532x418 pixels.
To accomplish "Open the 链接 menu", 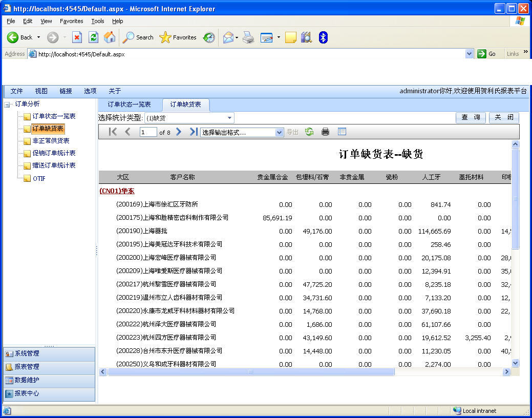I will pos(66,91).
